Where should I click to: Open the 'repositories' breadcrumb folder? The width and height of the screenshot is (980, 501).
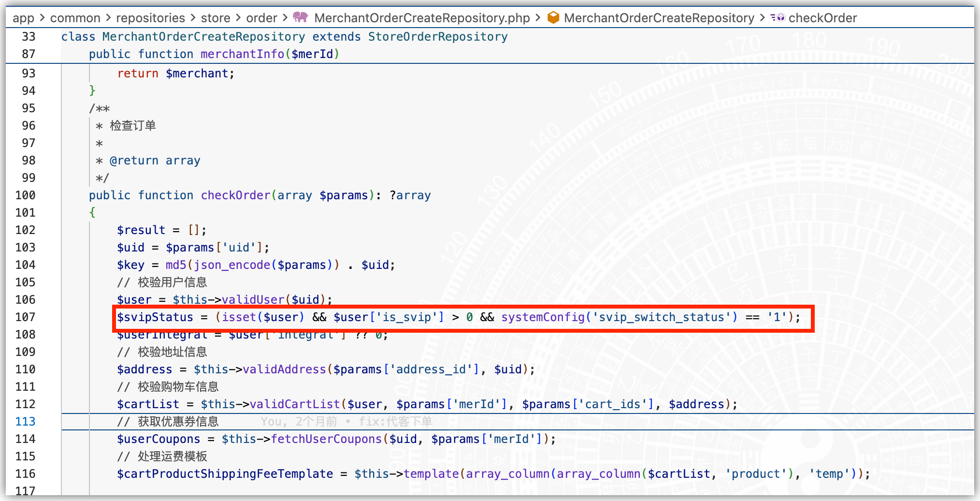[x=151, y=18]
